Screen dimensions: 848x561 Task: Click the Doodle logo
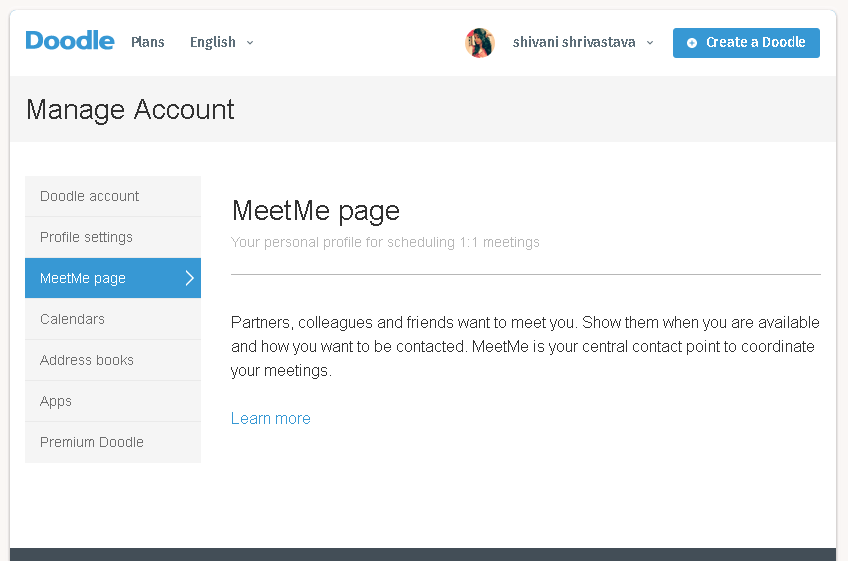coord(70,41)
